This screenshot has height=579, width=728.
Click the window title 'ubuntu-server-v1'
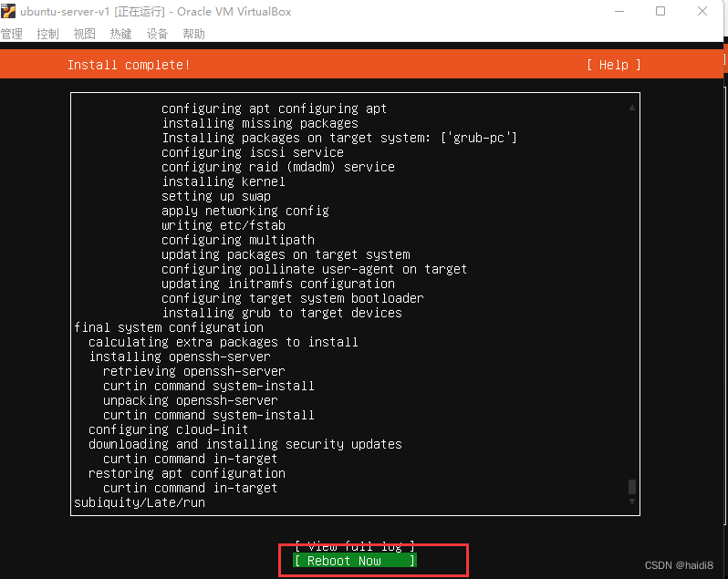point(65,12)
